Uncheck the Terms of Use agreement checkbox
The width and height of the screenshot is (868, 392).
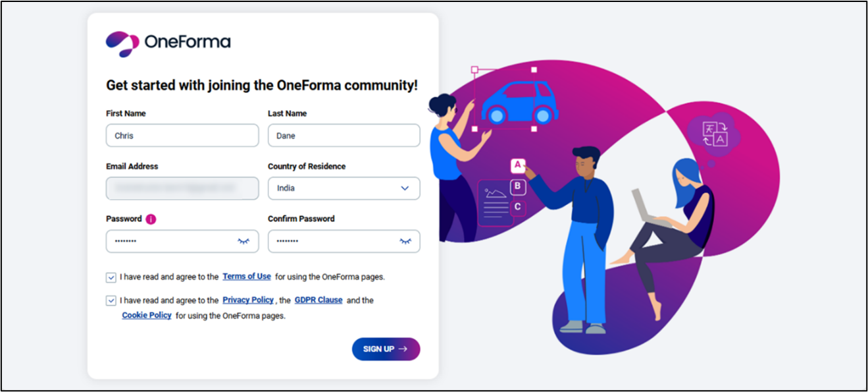(111, 277)
